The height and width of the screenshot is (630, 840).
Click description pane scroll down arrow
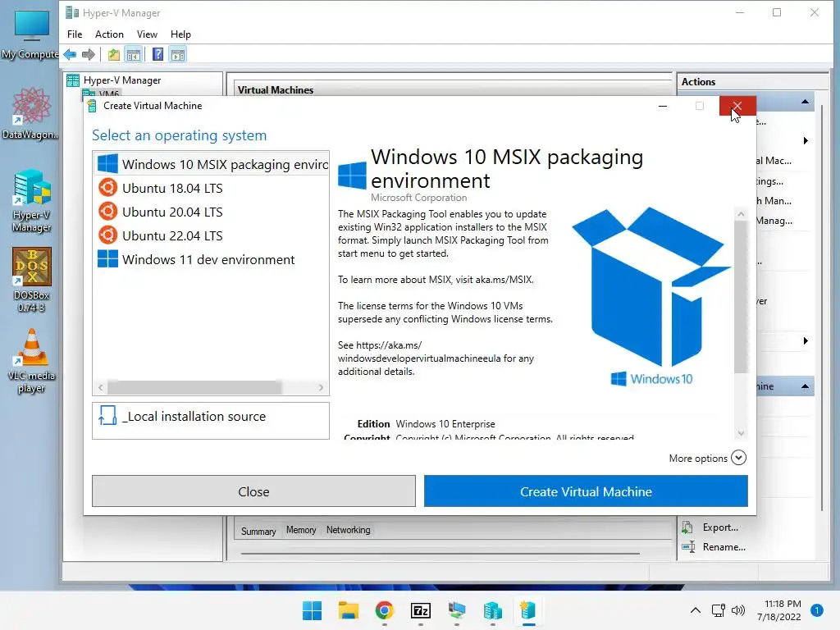[741, 433]
